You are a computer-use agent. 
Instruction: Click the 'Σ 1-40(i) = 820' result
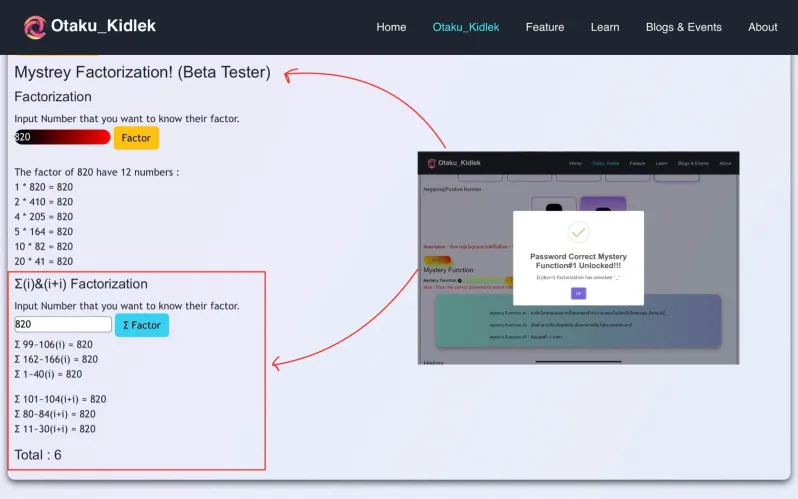[x=48, y=374]
